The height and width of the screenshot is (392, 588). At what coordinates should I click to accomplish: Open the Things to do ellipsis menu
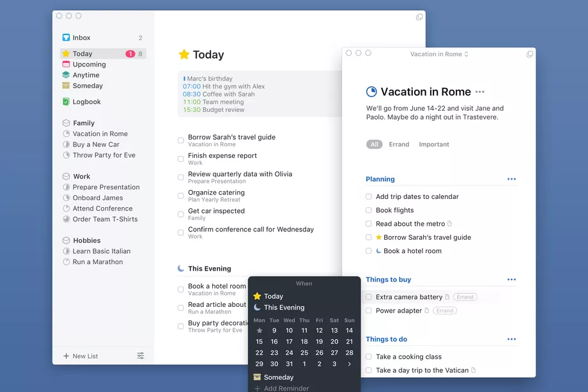pyautogui.click(x=511, y=339)
